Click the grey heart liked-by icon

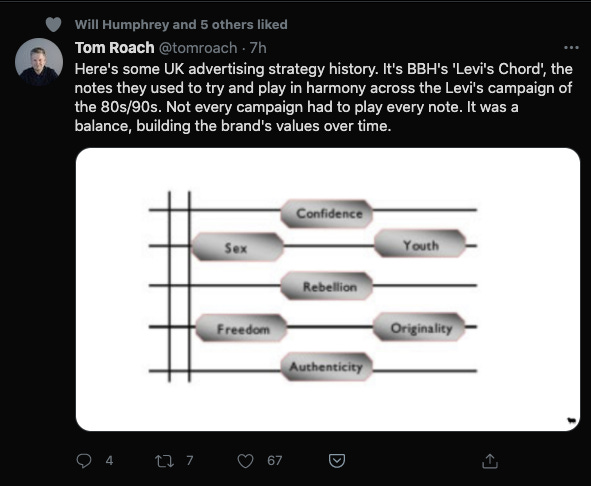click(53, 25)
